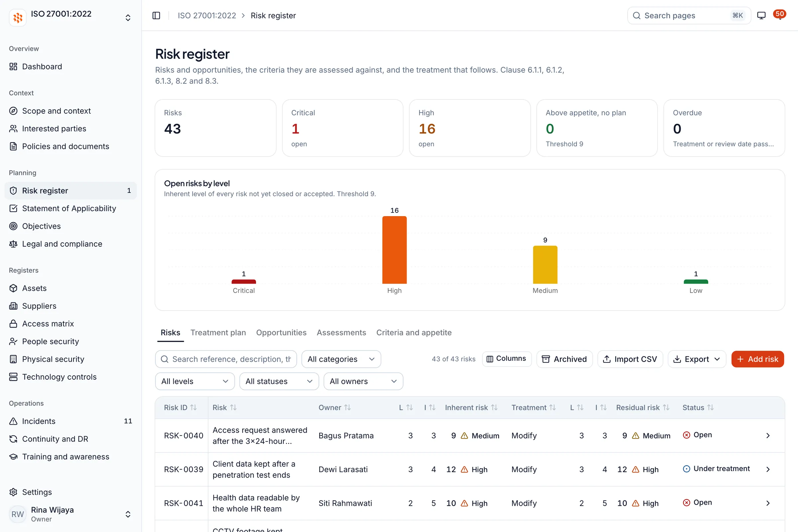Open the Columns chooser
798x532 pixels.
click(506, 359)
